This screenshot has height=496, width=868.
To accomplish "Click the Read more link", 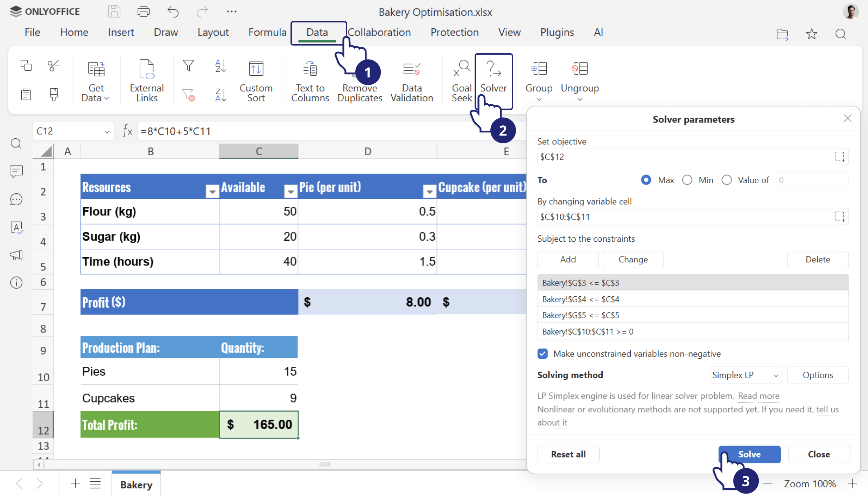I will 758,396.
